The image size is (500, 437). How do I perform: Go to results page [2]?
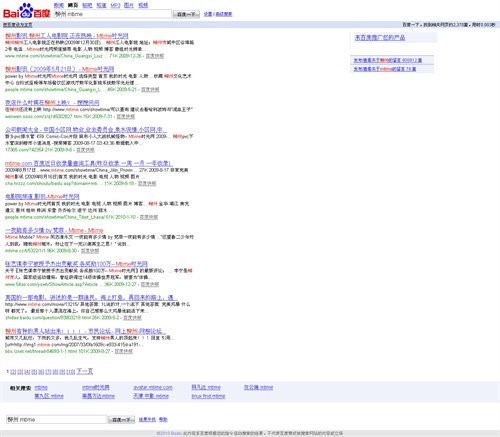tap(13, 372)
